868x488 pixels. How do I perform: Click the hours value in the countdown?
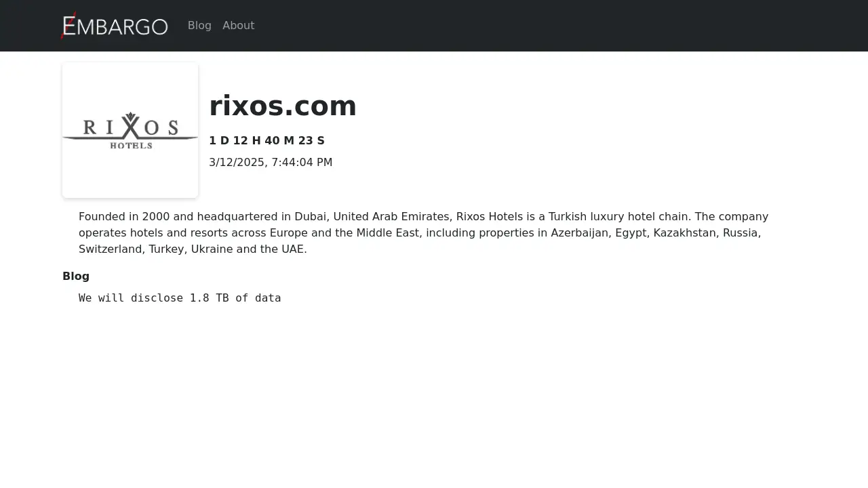click(247, 141)
